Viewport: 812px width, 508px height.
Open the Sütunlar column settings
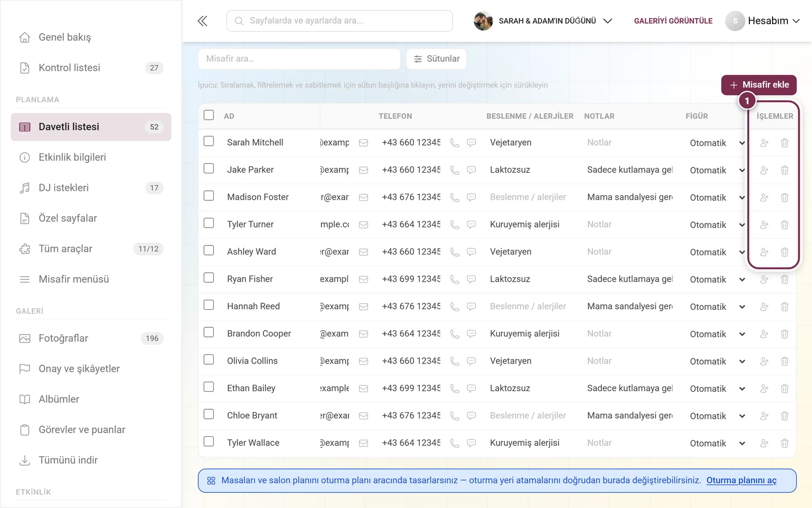pos(436,59)
